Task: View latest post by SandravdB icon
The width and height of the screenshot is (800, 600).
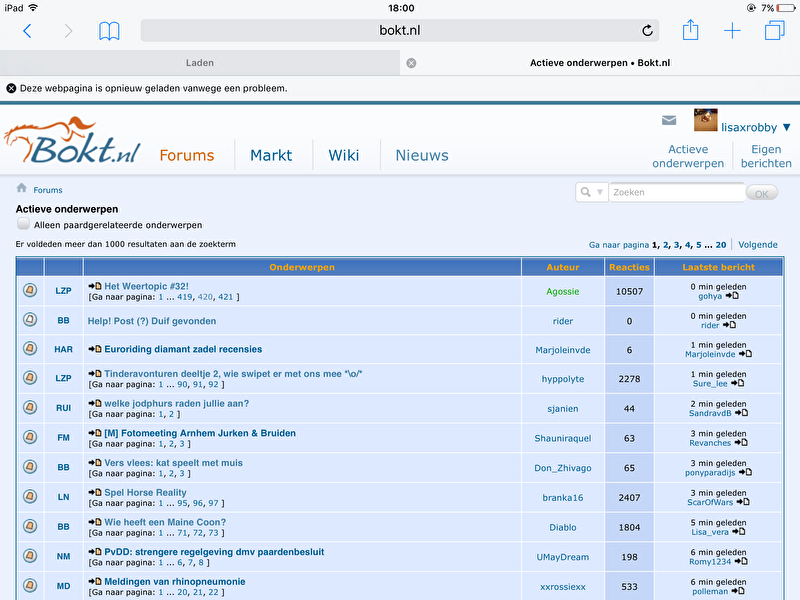Action: coord(741,413)
